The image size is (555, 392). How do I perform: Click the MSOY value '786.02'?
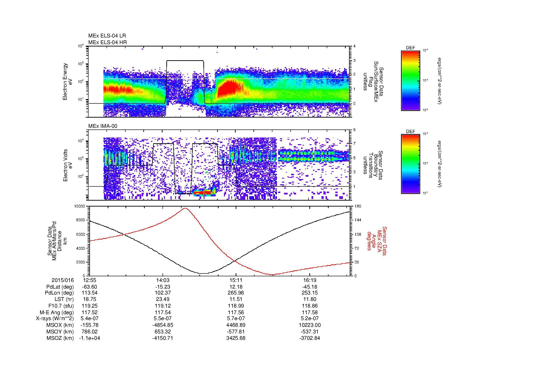coord(89,332)
